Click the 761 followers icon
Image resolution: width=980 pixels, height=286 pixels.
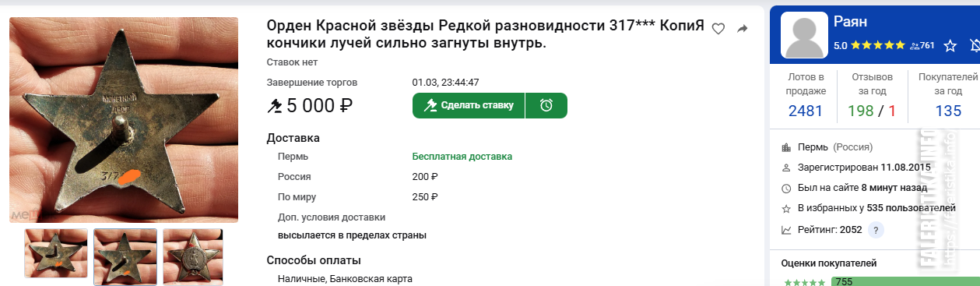(915, 46)
